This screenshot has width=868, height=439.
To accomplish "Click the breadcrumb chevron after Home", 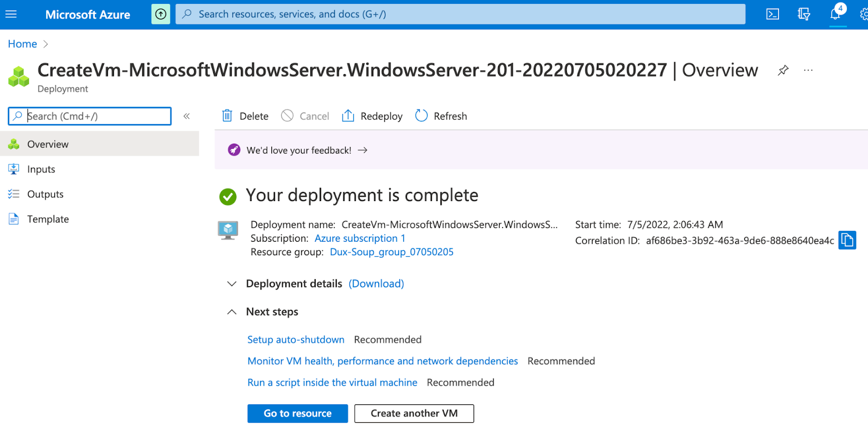I will [46, 44].
